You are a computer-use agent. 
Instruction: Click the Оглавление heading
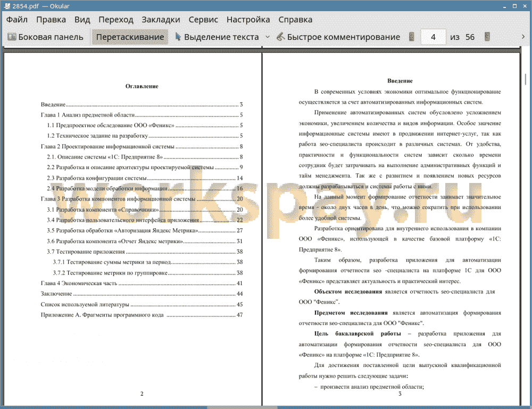(x=142, y=86)
